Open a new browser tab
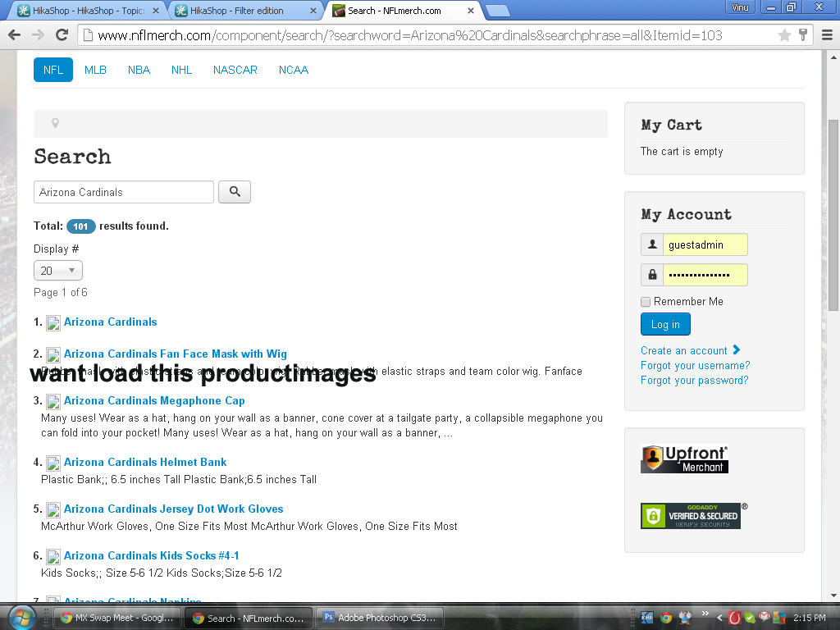The width and height of the screenshot is (840, 630). pos(498,11)
